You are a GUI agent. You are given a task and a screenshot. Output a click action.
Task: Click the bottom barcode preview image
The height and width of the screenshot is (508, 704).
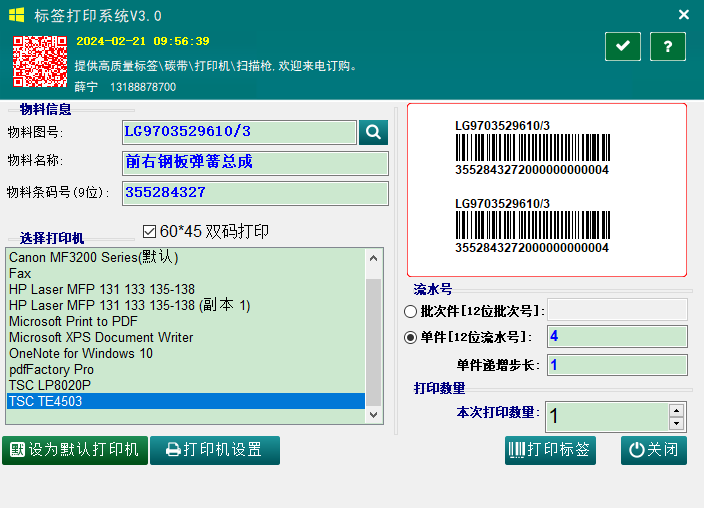click(531, 225)
